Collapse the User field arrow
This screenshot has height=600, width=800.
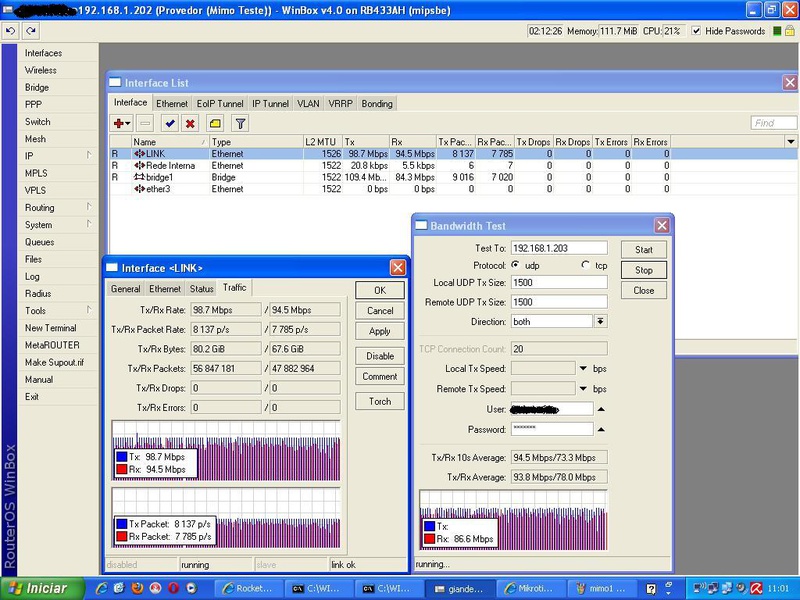(601, 409)
